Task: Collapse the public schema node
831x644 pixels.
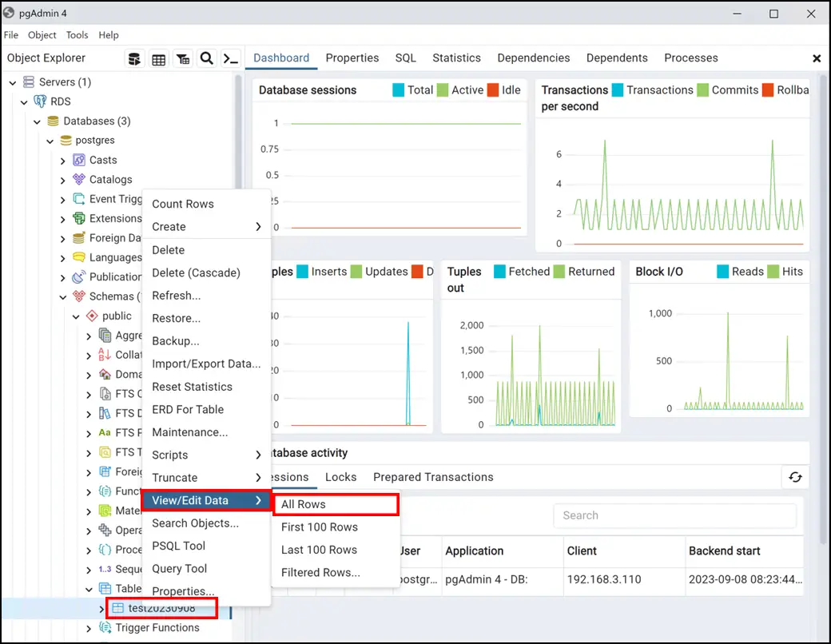Action: point(76,316)
